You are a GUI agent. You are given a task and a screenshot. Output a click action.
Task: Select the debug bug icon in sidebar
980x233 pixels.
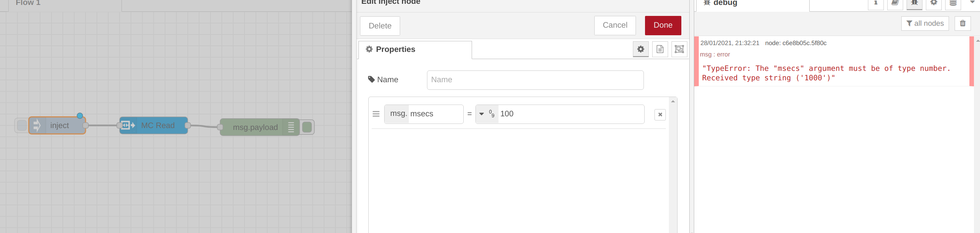pyautogui.click(x=915, y=4)
